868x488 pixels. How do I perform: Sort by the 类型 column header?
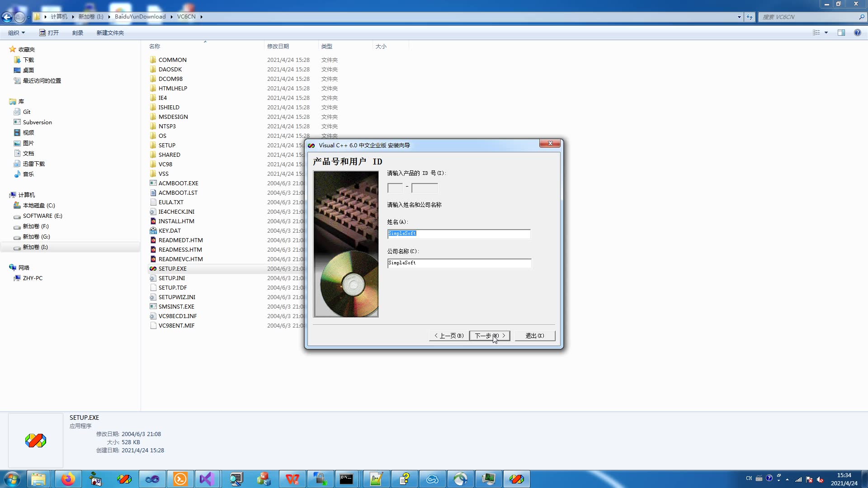(326, 46)
